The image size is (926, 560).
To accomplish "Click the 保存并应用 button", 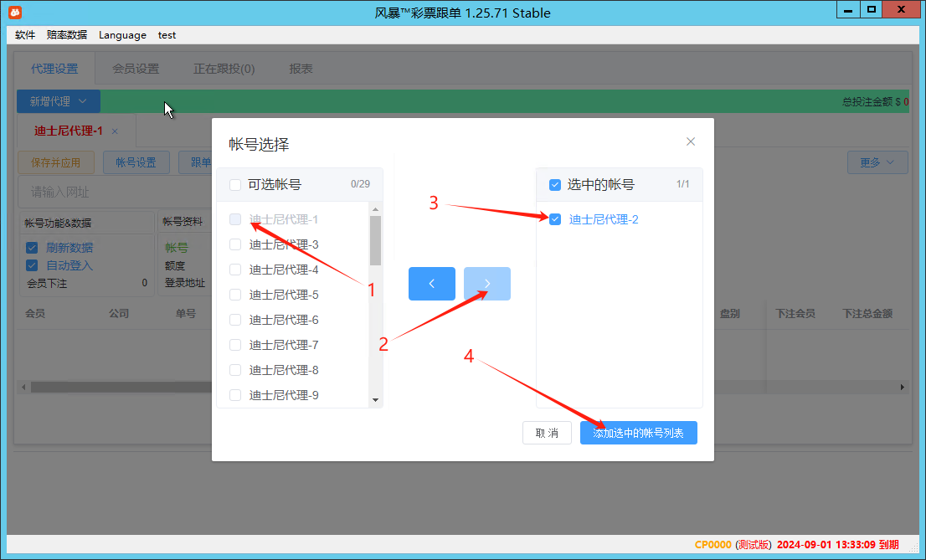I will tap(55, 162).
